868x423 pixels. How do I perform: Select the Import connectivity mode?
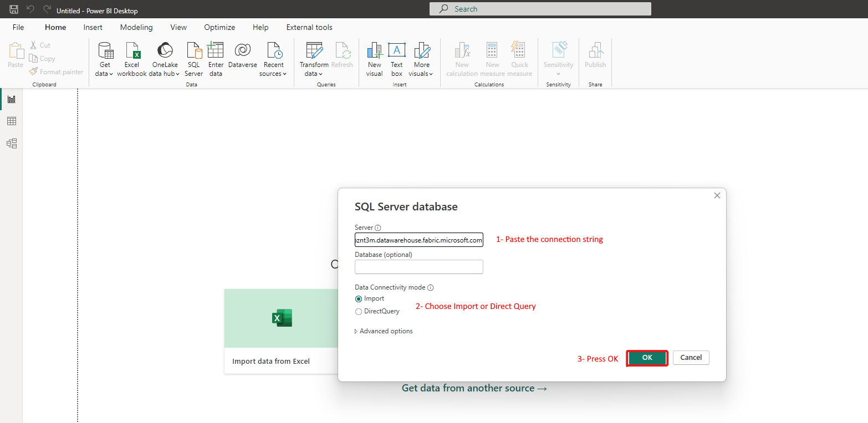359,298
